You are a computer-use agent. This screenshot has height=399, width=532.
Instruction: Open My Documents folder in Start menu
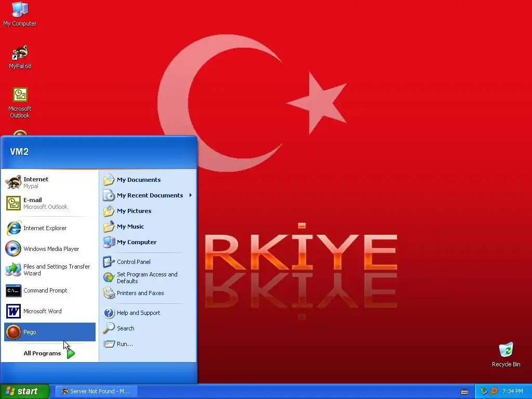148,180
